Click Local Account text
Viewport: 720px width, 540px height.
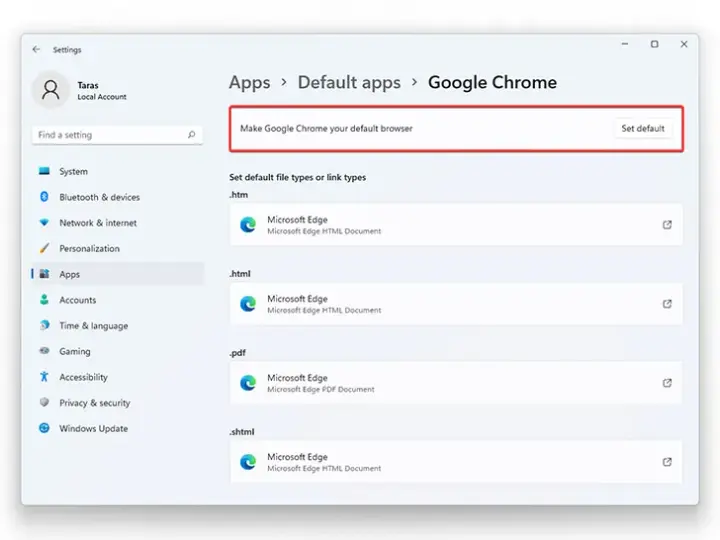click(x=101, y=97)
